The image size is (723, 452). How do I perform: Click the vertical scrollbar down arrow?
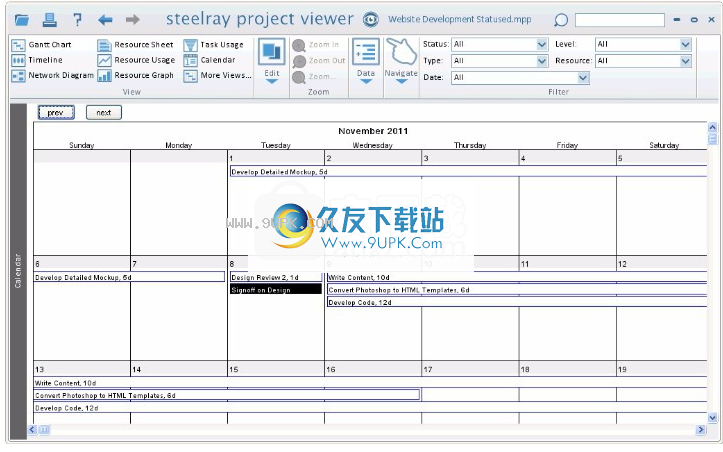point(712,418)
